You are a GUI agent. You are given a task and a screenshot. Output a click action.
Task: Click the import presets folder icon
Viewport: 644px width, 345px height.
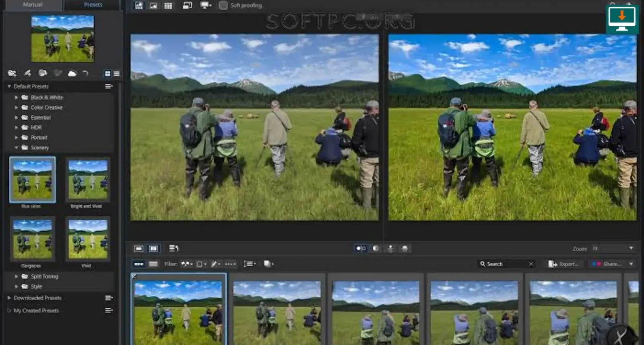tap(12, 73)
